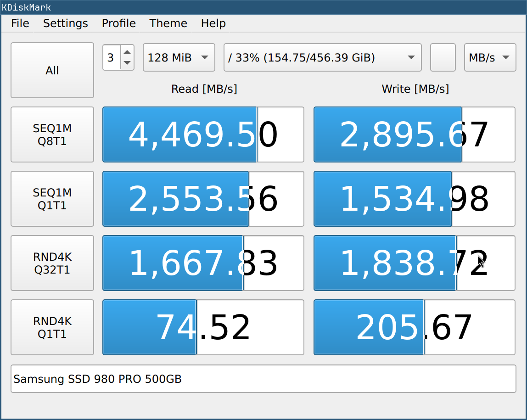Increase the test loop count arrow
The height and width of the screenshot is (420, 527).
tap(127, 52)
